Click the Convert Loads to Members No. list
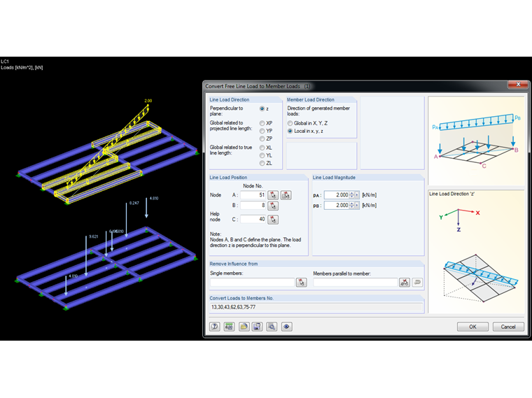 pyautogui.click(x=316, y=307)
